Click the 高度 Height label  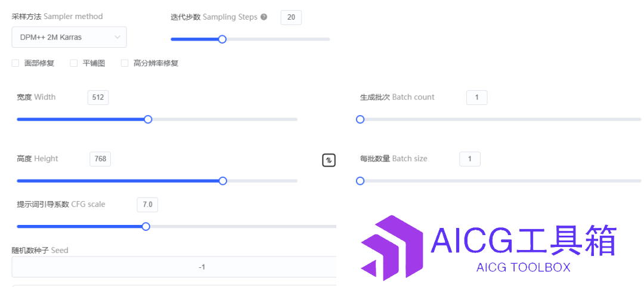click(x=38, y=159)
